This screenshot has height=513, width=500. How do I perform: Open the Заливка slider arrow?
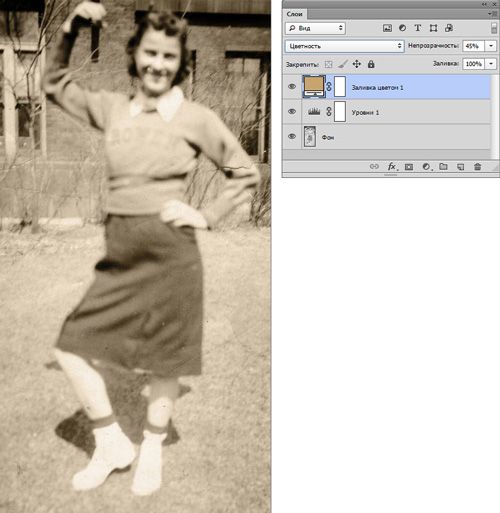[491, 64]
